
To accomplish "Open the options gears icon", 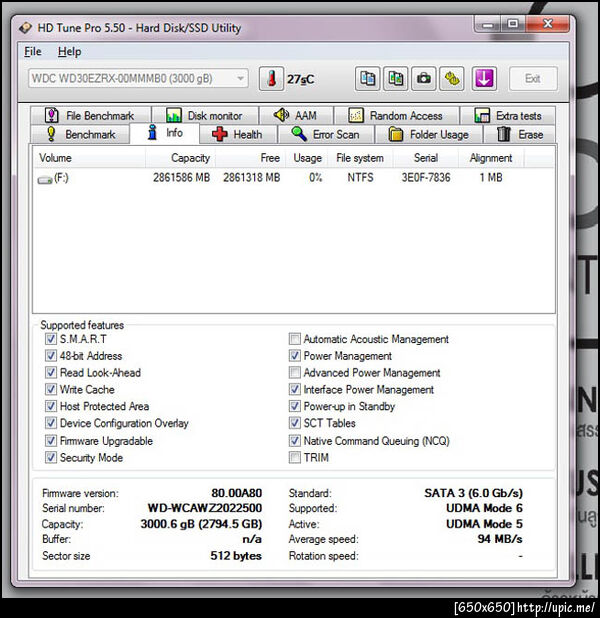I will click(x=452, y=78).
